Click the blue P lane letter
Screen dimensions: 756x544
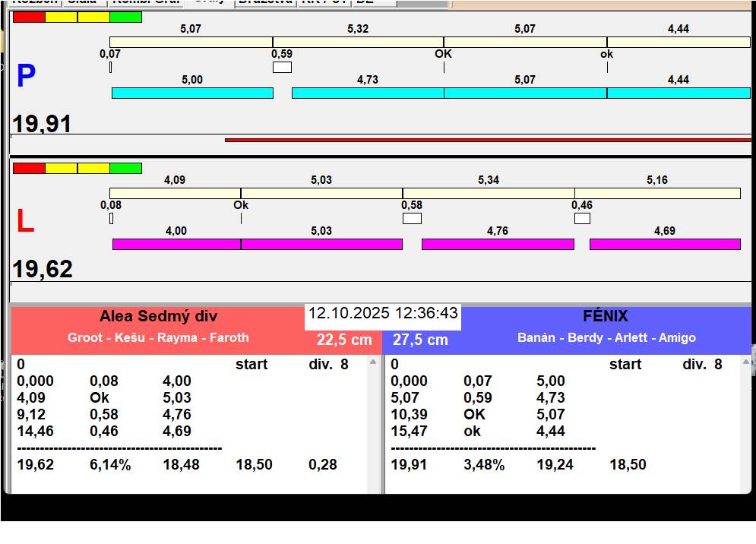(26, 76)
